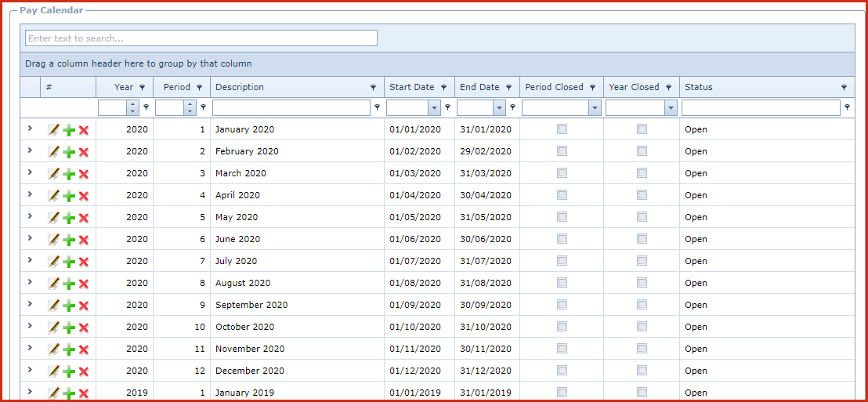The height and width of the screenshot is (402, 868).
Task: Click green plus icon on March 2020 row
Action: point(69,174)
